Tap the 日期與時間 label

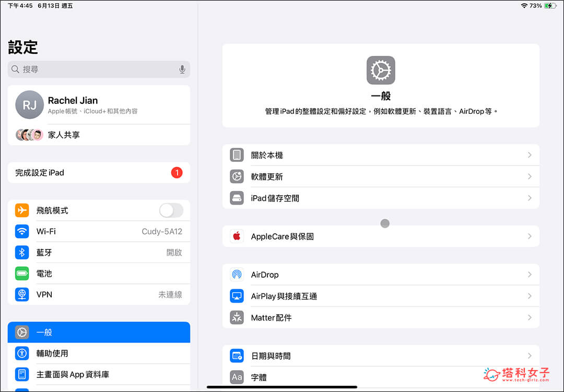coord(271,355)
